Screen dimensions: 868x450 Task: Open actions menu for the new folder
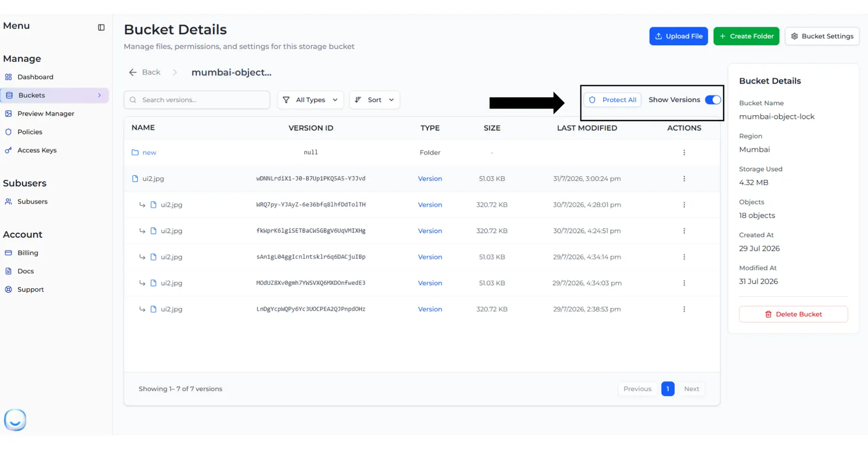click(x=684, y=153)
